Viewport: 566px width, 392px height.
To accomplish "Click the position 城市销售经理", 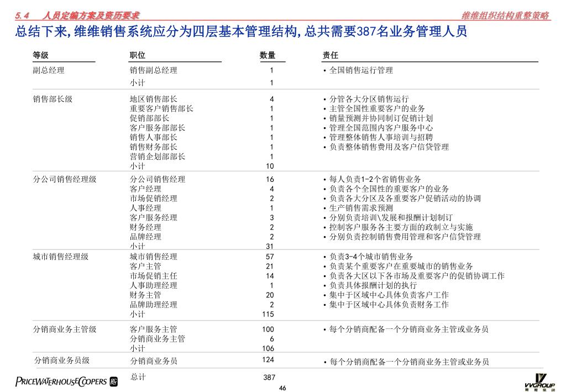I will tap(154, 257).
